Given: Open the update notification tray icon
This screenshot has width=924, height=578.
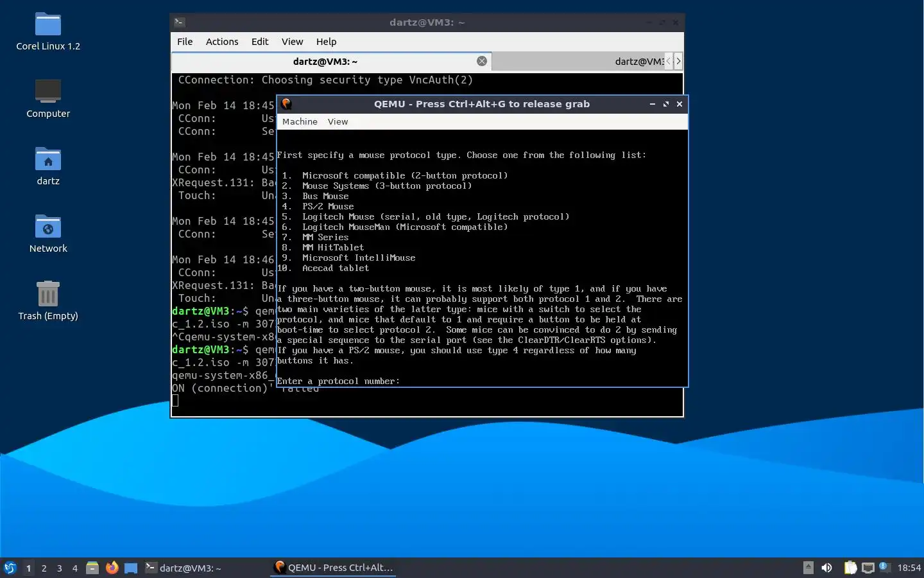Looking at the screenshot, I should click(884, 566).
